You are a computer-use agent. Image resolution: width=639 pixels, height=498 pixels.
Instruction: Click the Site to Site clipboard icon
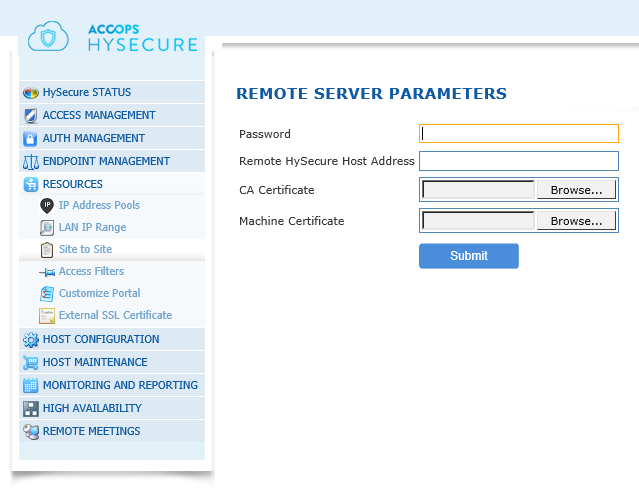[47, 250]
